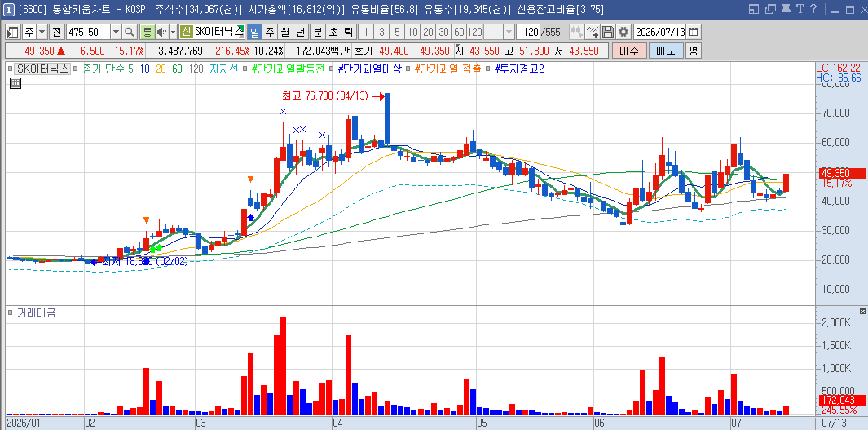Select interval 120 button
Screen dimensions: 868x430
pyautogui.click(x=475, y=32)
